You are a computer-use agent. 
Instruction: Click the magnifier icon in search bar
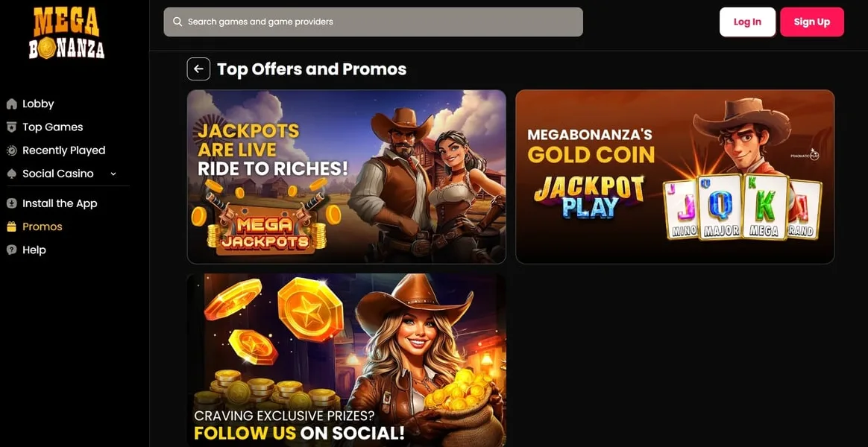177,22
